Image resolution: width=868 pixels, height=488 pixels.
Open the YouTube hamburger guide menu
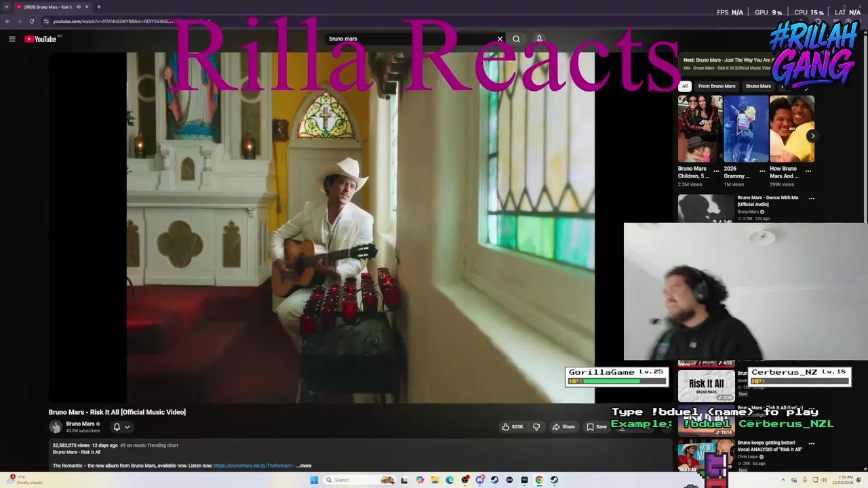click(12, 39)
